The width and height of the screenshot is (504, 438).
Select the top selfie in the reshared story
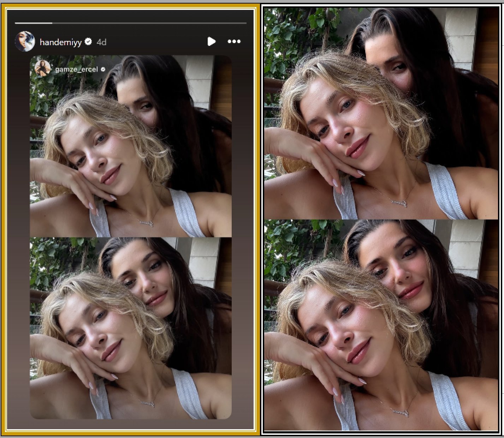pyautogui.click(x=131, y=148)
